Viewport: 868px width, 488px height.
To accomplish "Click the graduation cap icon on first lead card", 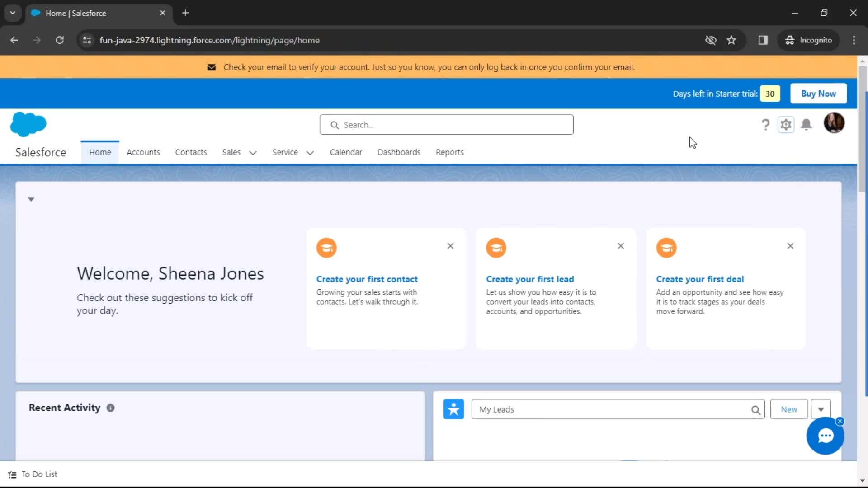I will [x=496, y=248].
